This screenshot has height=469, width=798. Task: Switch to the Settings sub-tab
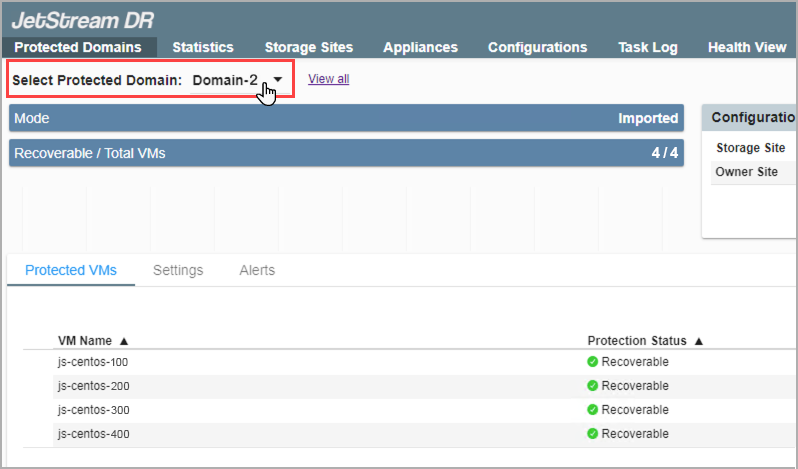tap(178, 270)
